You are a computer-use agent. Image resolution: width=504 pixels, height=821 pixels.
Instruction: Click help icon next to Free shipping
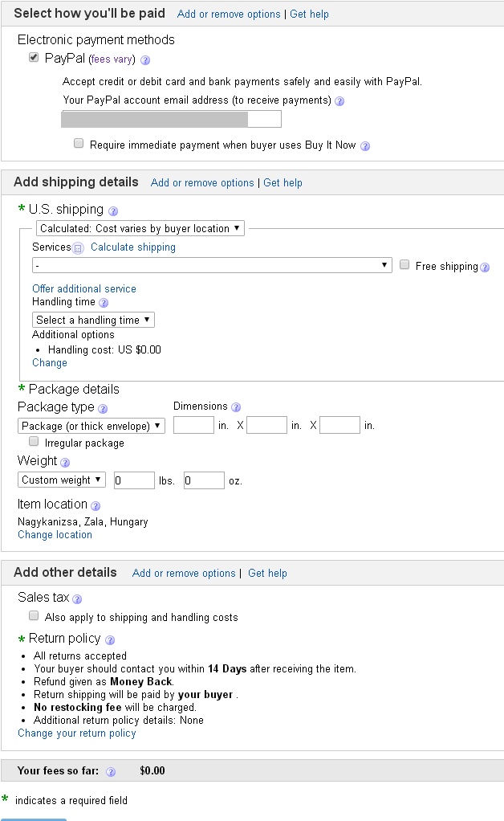tap(485, 268)
